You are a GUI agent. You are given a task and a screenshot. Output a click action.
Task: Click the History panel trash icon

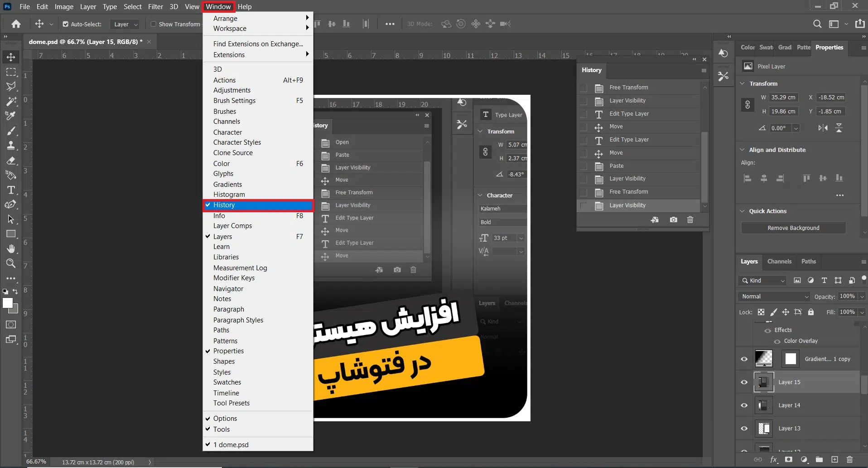(x=690, y=219)
